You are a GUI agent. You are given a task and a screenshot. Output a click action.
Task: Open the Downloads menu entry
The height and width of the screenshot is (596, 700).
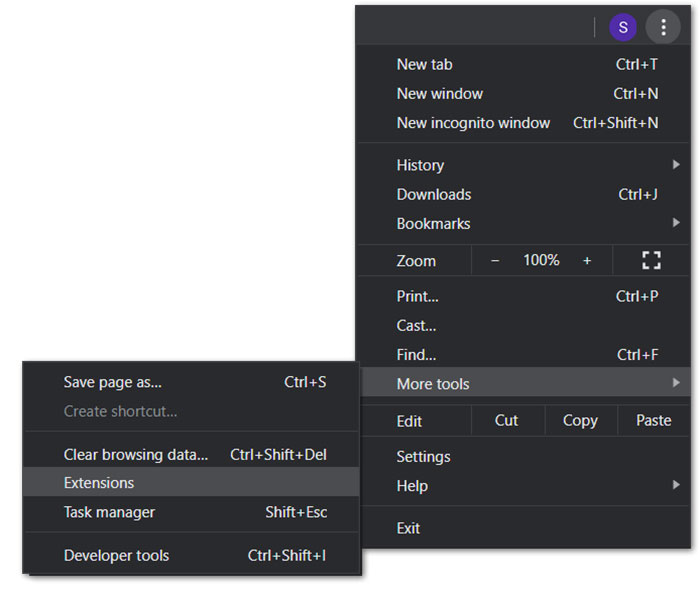coord(434,194)
